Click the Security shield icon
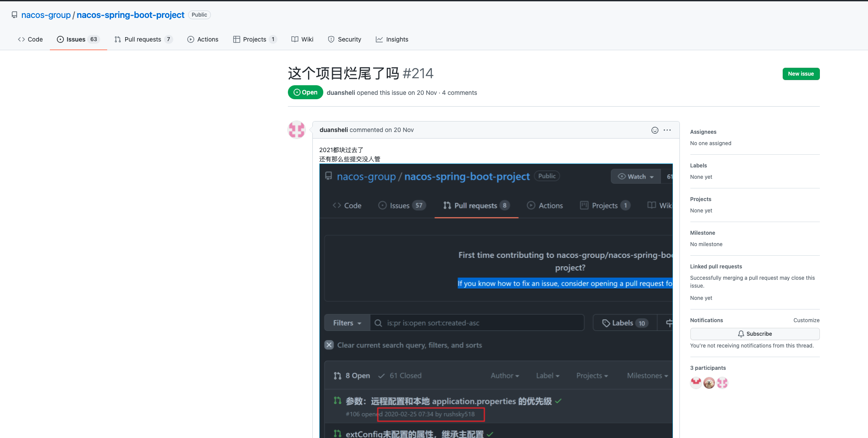The width and height of the screenshot is (868, 438). pos(331,39)
